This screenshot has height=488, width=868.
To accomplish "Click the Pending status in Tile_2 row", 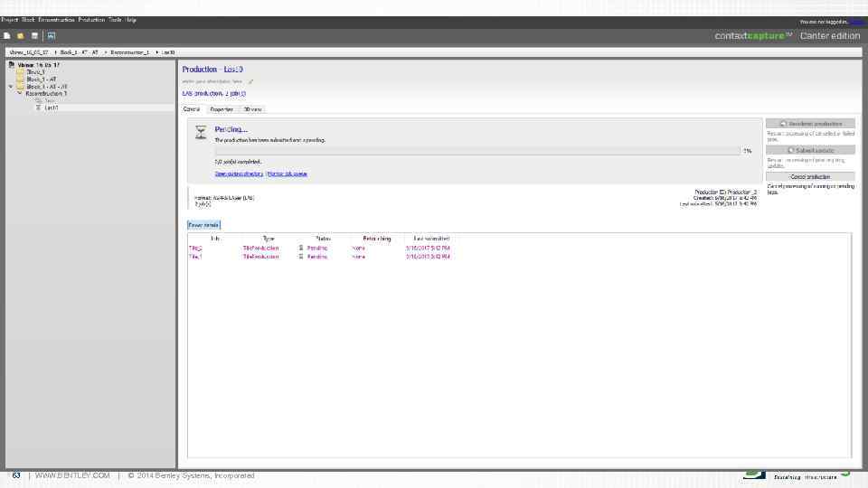I will point(317,248).
